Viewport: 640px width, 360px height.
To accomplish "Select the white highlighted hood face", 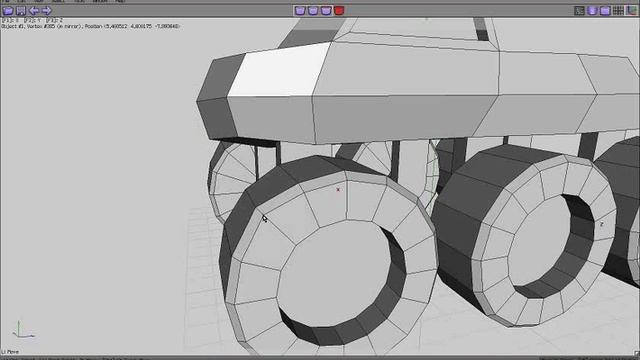I will click(279, 71).
